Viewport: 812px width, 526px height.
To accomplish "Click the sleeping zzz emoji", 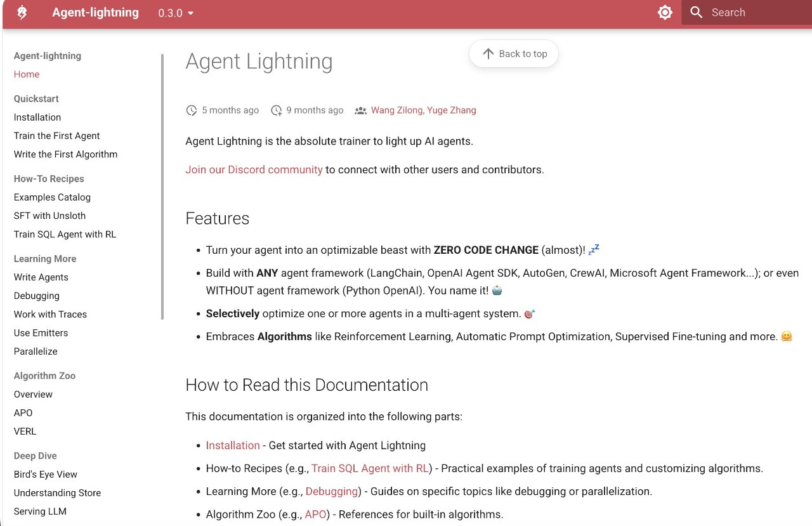I will (594, 249).
